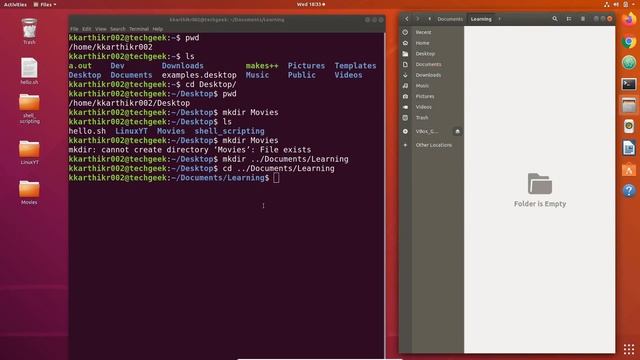Launch Firefox from the dock
The image size is (640, 360).
pyautogui.click(x=629, y=20)
